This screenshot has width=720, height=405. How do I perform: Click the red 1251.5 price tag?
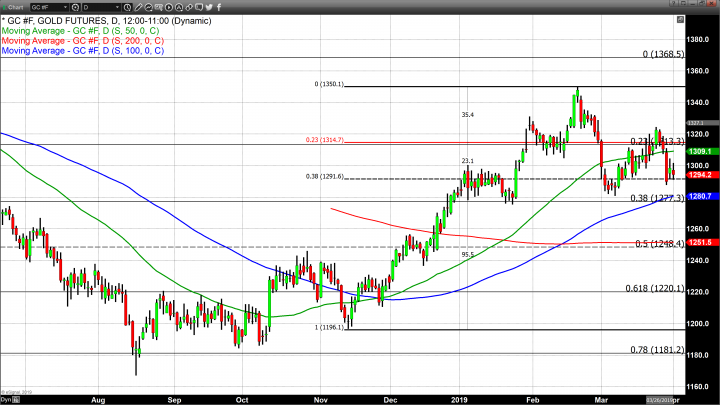coord(702,242)
